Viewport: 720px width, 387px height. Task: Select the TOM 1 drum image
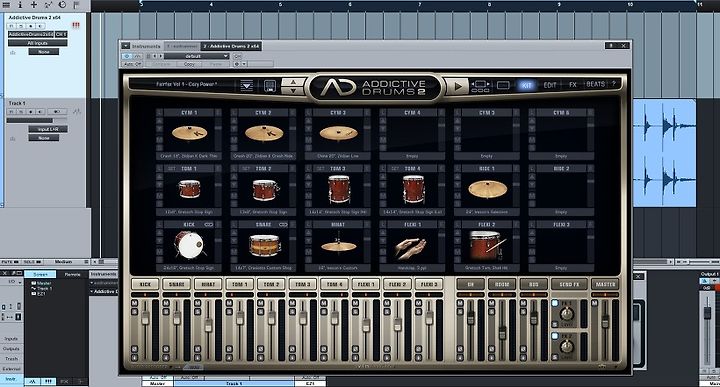pyautogui.click(x=189, y=189)
